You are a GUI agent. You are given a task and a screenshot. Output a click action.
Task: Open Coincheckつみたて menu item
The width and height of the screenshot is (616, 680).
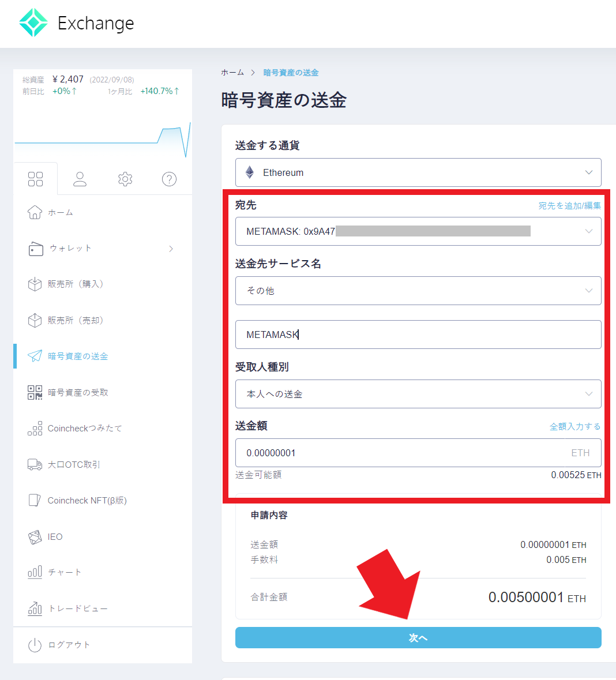tap(85, 429)
